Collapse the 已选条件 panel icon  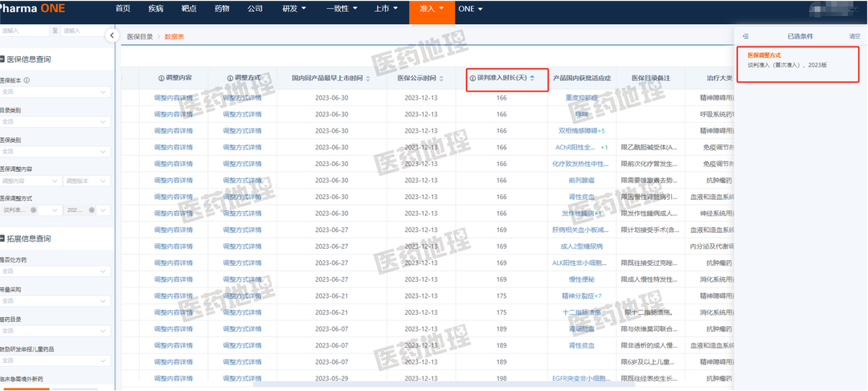click(x=746, y=36)
